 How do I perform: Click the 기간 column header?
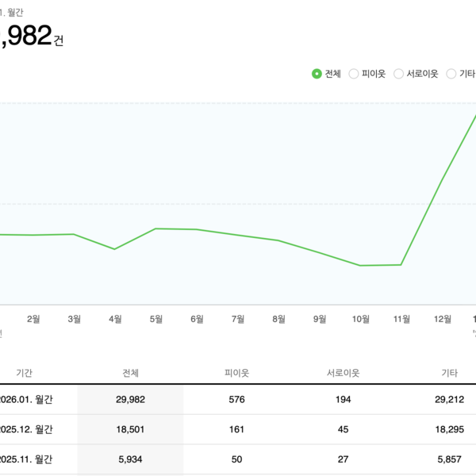25,373
